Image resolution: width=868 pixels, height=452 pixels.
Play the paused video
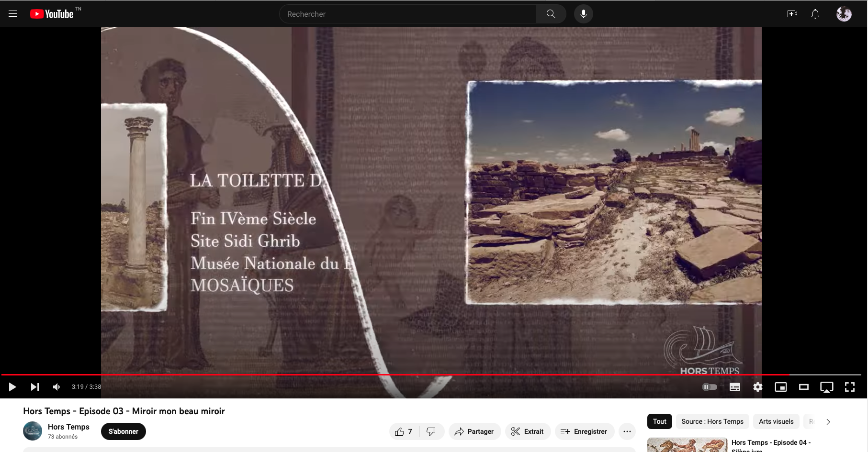tap(12, 387)
